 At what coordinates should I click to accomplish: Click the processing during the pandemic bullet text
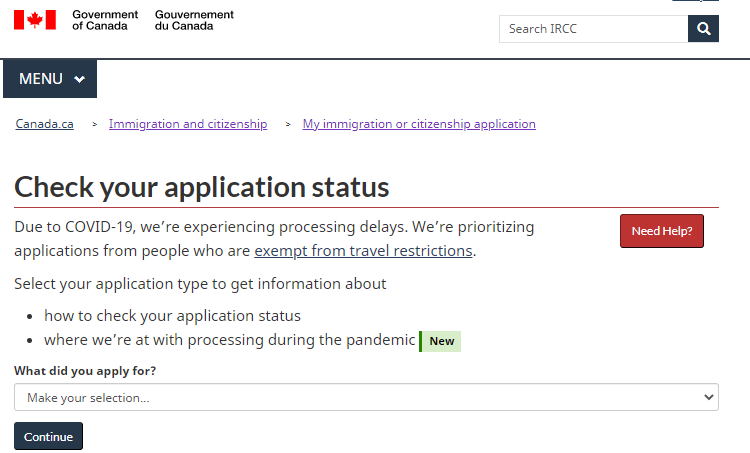click(229, 340)
